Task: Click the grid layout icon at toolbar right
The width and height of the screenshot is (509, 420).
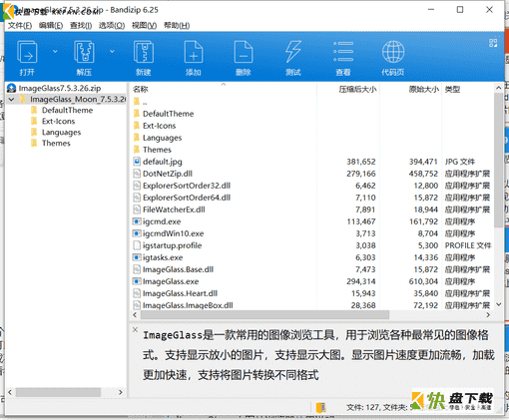Action: click(493, 43)
